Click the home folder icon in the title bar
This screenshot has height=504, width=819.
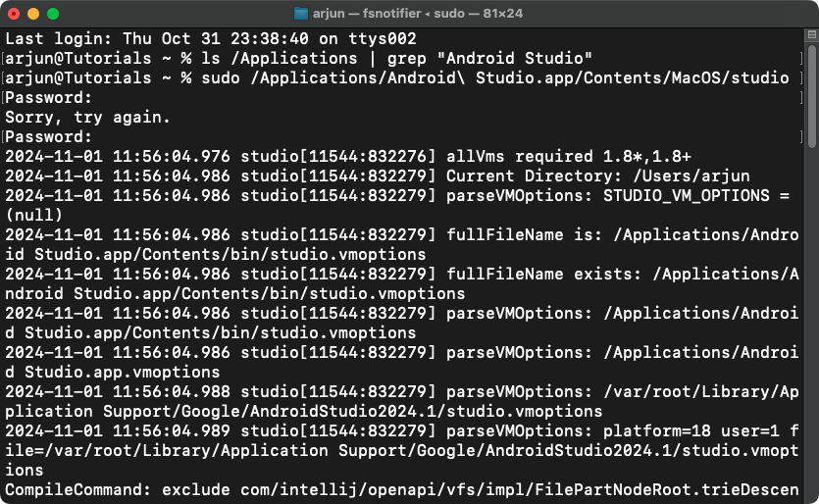tap(301, 15)
